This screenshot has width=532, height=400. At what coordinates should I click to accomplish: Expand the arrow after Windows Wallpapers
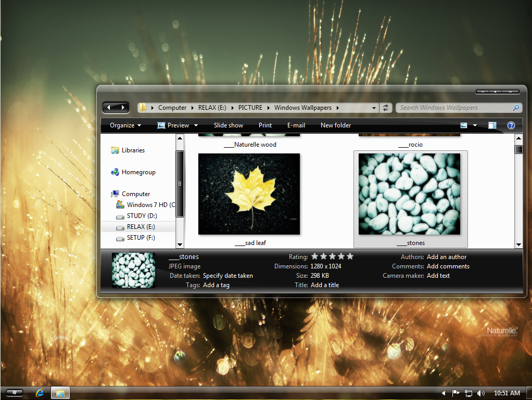[x=338, y=108]
